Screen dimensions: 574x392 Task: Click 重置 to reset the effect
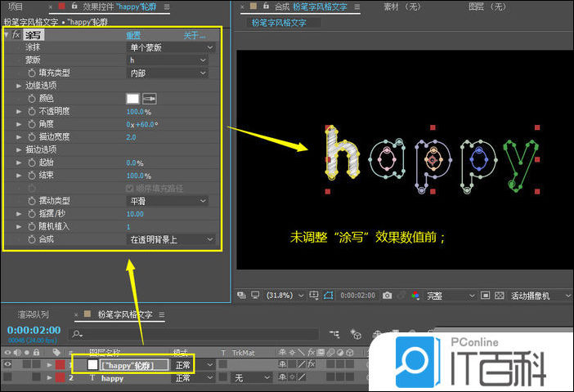[133, 35]
